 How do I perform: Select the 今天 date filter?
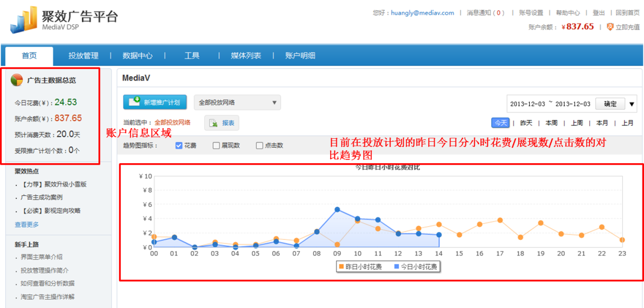click(x=500, y=122)
